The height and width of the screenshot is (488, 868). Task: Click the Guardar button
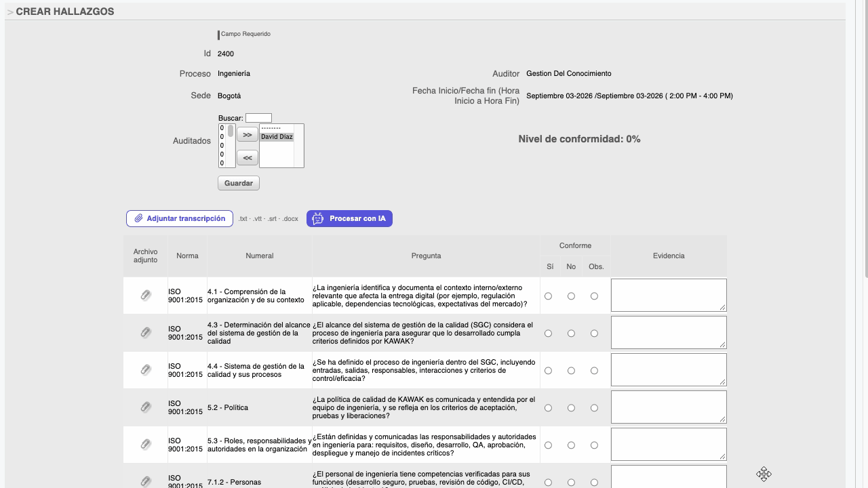[x=239, y=183]
